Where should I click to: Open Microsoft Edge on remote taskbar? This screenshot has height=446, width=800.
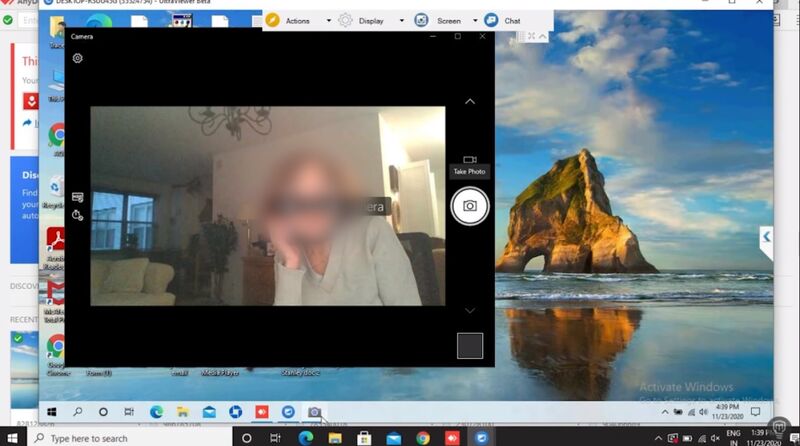(157, 411)
